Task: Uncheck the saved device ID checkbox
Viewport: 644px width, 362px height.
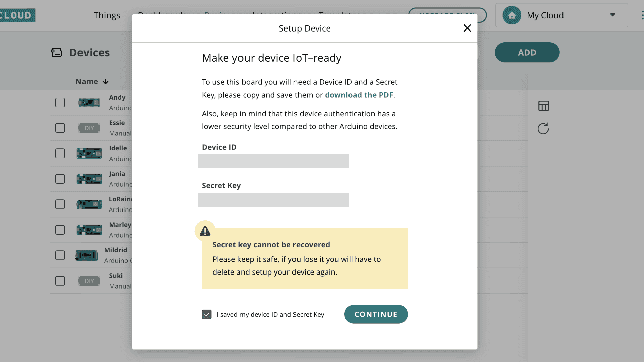Action: click(207, 314)
